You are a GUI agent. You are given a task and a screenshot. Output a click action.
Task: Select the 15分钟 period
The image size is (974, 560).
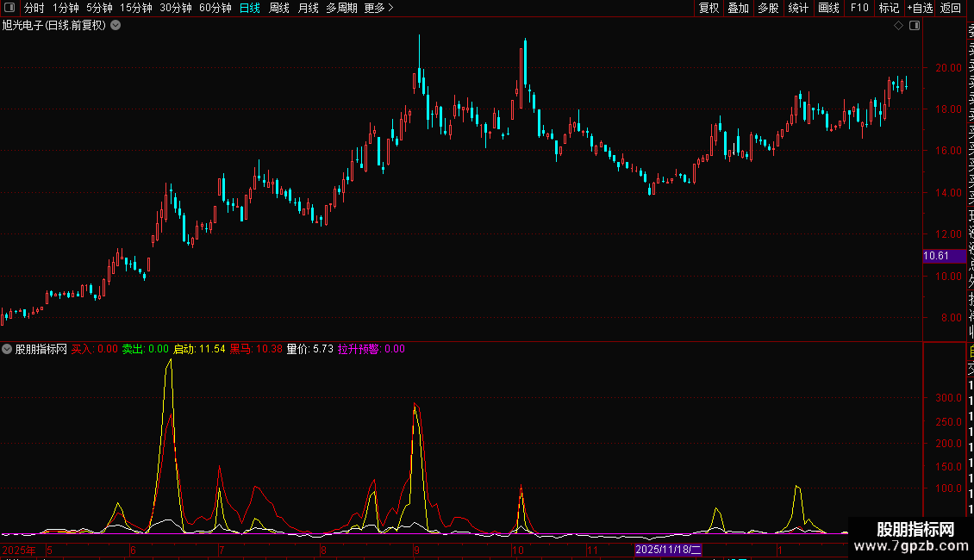(136, 8)
